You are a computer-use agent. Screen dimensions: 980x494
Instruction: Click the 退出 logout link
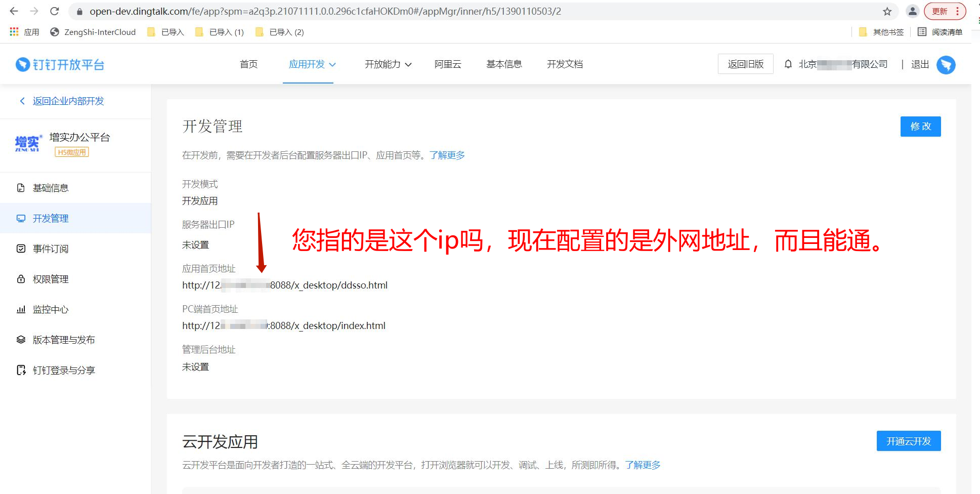tap(920, 64)
